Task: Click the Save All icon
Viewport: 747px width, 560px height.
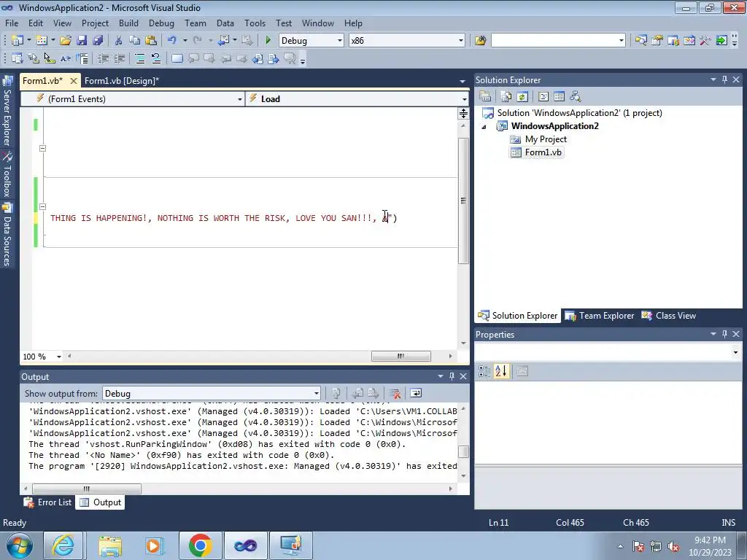Action: pyautogui.click(x=98, y=41)
